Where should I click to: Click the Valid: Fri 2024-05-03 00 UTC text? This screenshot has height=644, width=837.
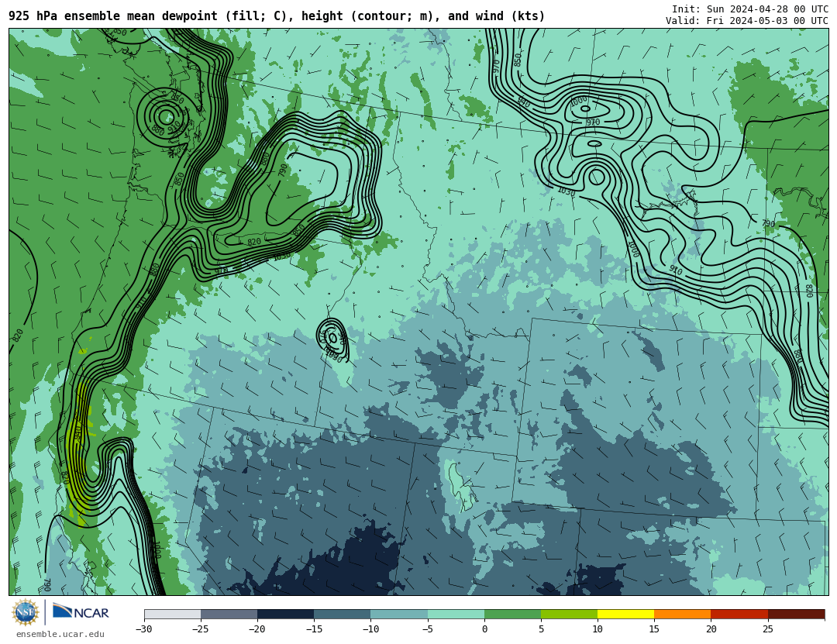pos(747,21)
